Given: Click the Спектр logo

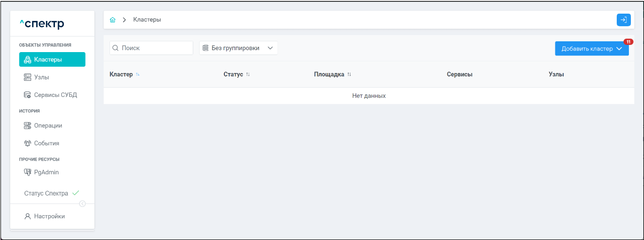Looking at the screenshot, I should [x=42, y=24].
